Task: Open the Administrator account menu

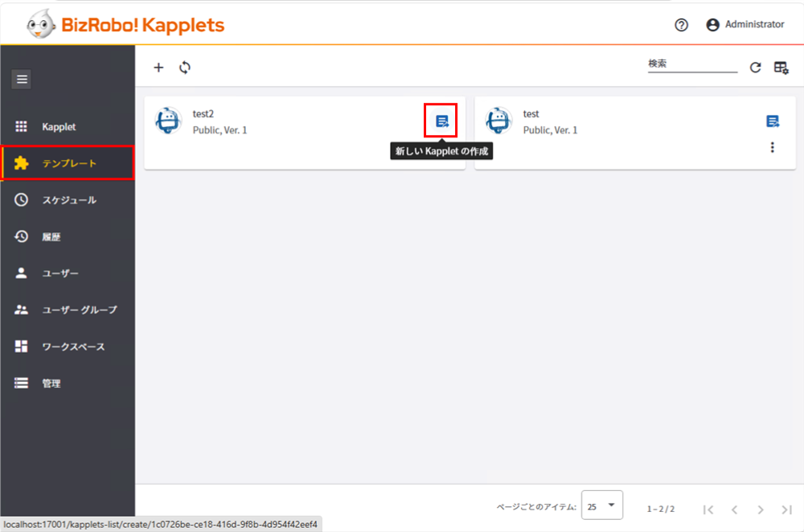Action: point(745,24)
